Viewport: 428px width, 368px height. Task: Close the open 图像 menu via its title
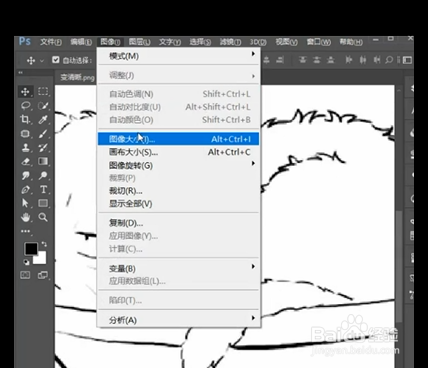(x=110, y=42)
